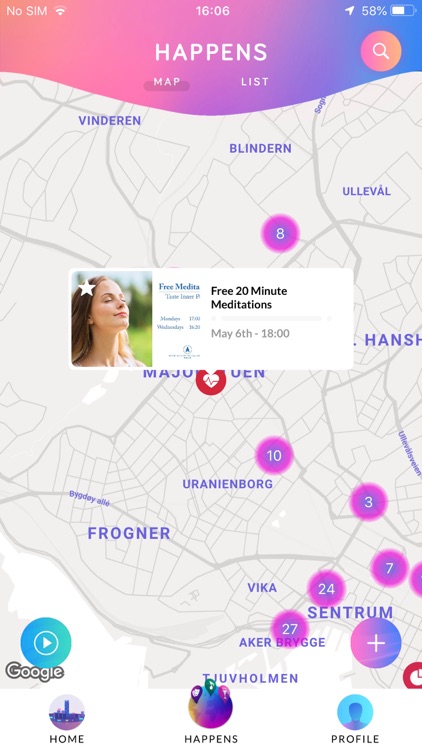Tap the teal play button
The height and width of the screenshot is (750, 422).
coord(46,643)
